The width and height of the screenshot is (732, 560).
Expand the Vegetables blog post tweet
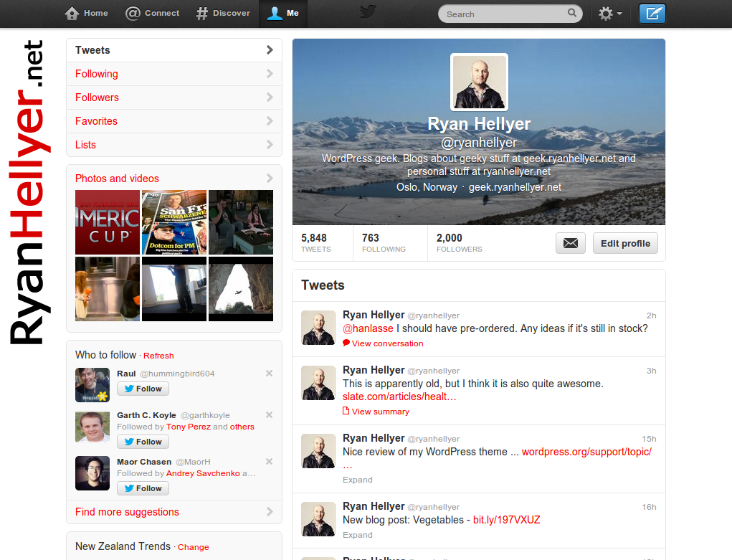tap(358, 535)
